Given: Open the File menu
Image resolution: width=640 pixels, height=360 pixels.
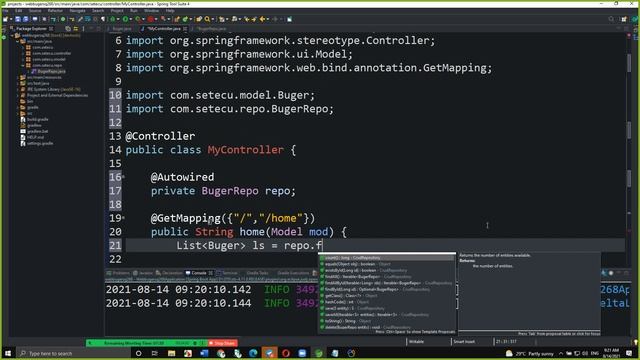Looking at the screenshot, I should coord(5,11).
